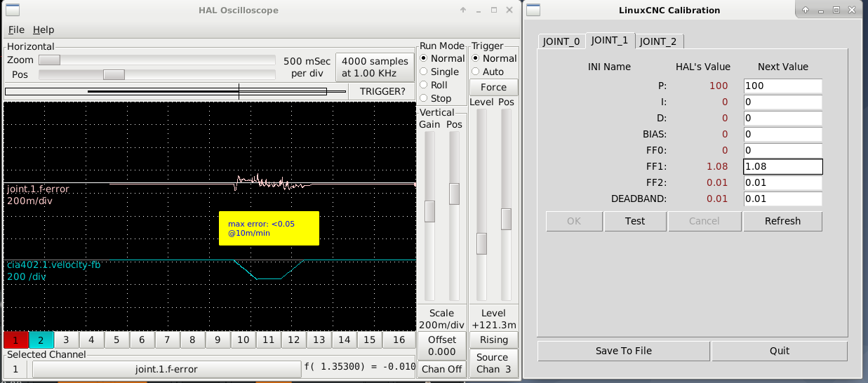Screen dimensions: 868x383
Task: Select oscilloscope channel 8
Action: click(x=192, y=340)
